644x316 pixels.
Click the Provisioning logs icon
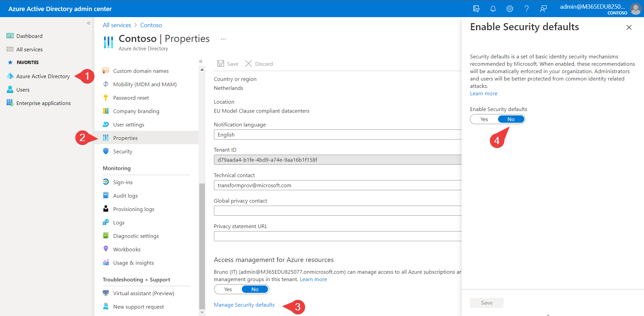click(106, 209)
